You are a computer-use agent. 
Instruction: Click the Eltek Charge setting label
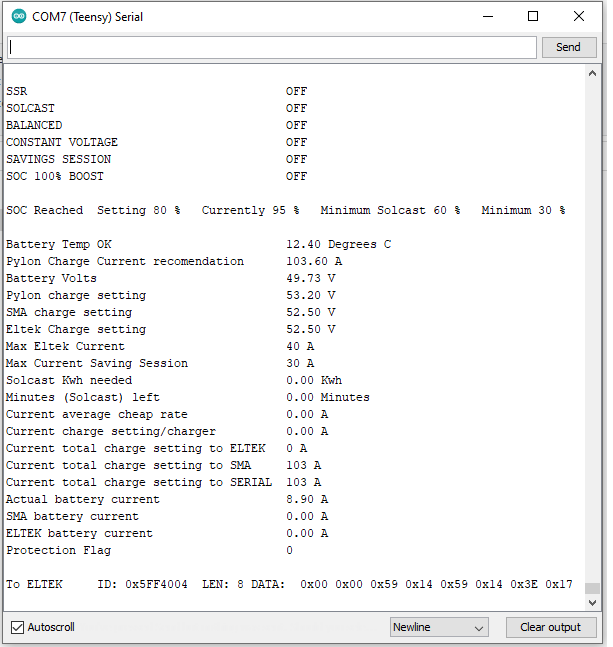click(76, 329)
